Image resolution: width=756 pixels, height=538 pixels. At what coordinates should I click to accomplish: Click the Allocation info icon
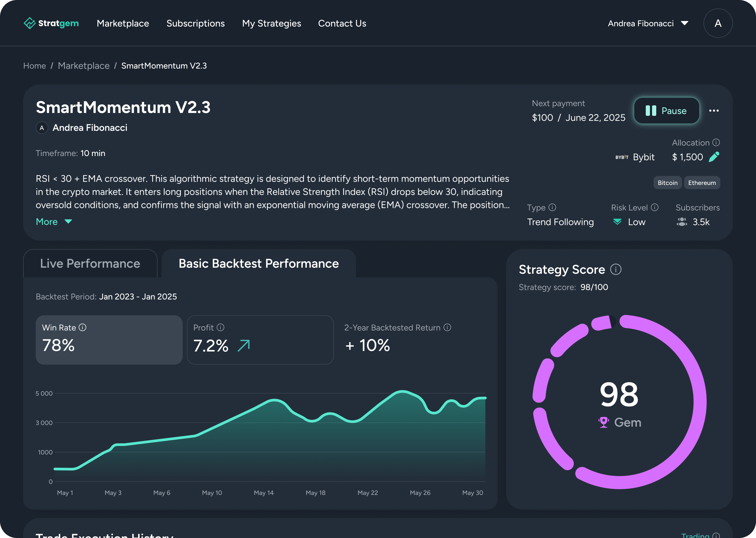(x=716, y=142)
